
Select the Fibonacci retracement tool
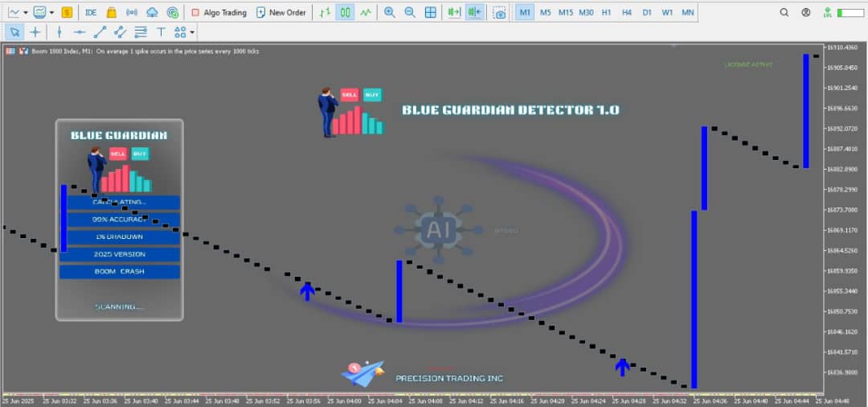tap(141, 32)
